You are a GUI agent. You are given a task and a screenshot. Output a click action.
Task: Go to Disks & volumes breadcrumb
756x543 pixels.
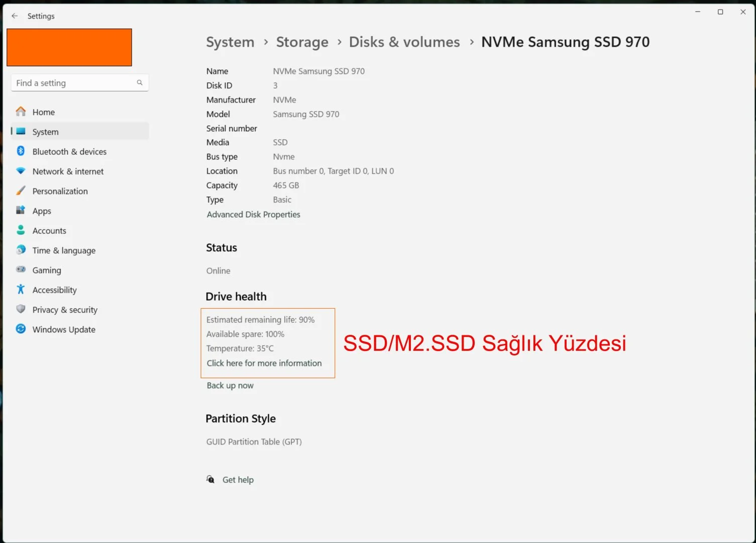click(x=404, y=42)
